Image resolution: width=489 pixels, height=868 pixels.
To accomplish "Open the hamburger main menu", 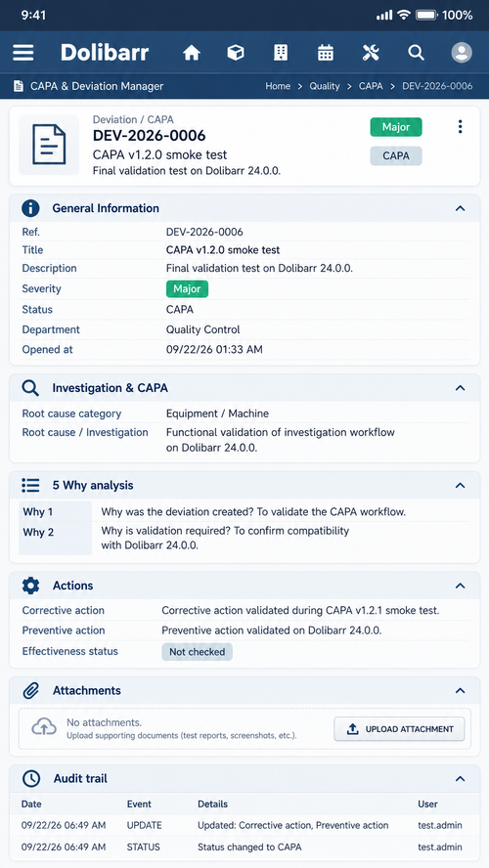I will coord(23,53).
